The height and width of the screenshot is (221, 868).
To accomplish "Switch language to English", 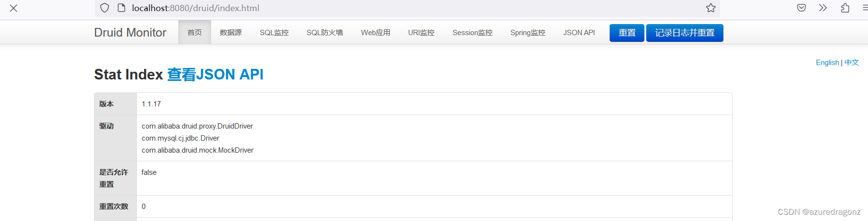I will (x=828, y=63).
